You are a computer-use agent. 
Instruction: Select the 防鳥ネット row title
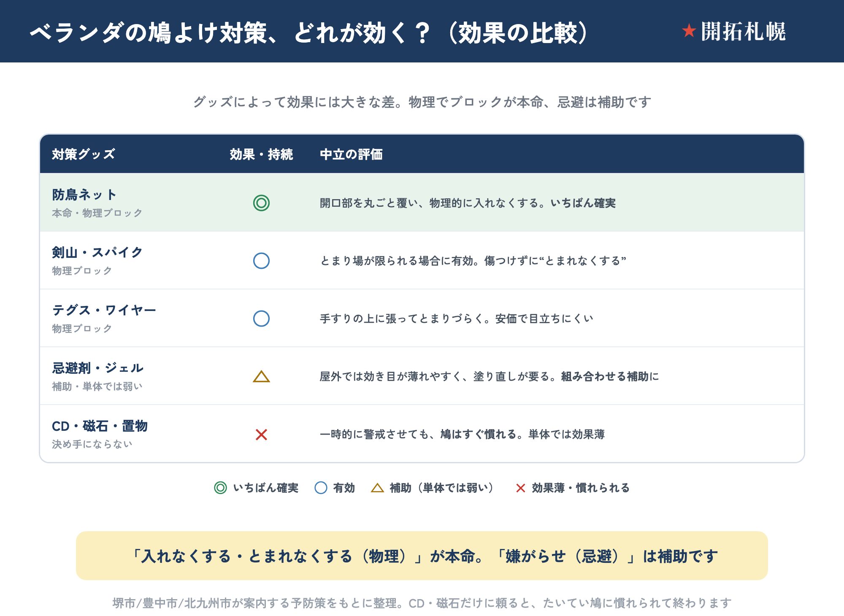[x=84, y=195]
